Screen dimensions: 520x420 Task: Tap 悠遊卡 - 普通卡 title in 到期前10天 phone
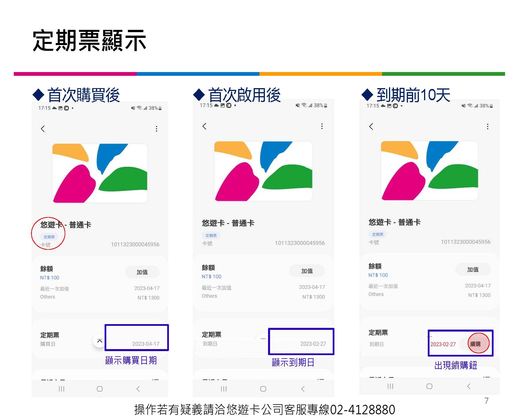coord(395,222)
